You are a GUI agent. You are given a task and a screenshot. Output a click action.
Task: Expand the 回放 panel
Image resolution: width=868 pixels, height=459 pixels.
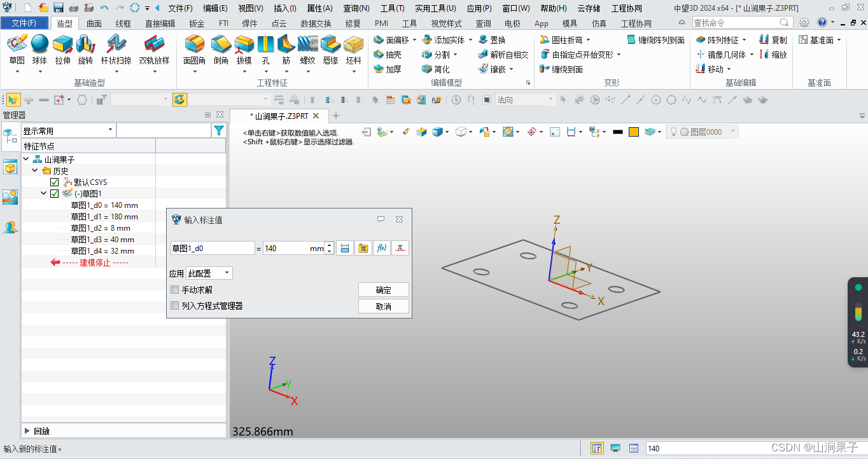tap(27, 431)
